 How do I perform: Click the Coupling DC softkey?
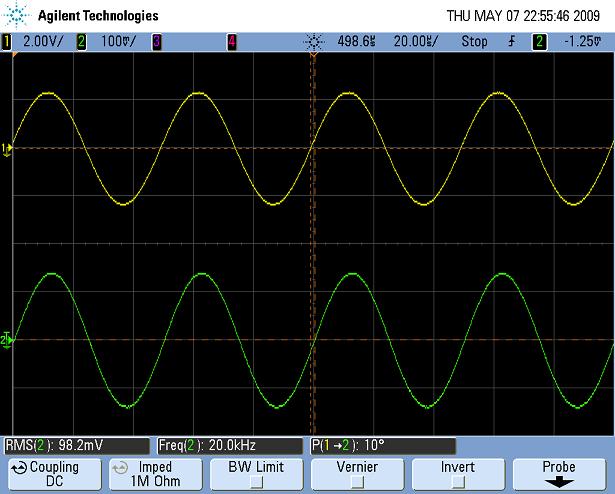(x=55, y=474)
